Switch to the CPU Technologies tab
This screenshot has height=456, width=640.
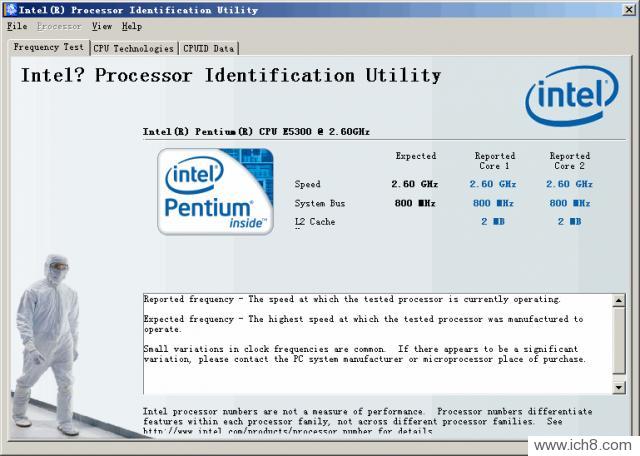point(133,49)
